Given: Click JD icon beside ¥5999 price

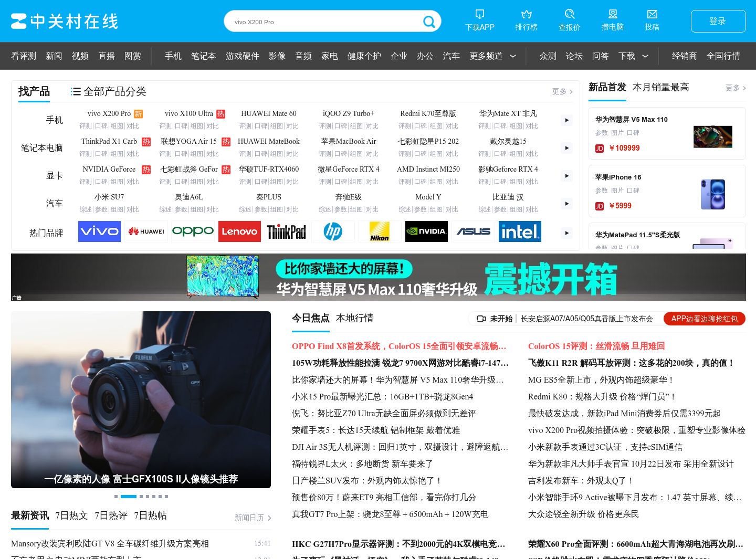Looking at the screenshot, I should coord(600,206).
